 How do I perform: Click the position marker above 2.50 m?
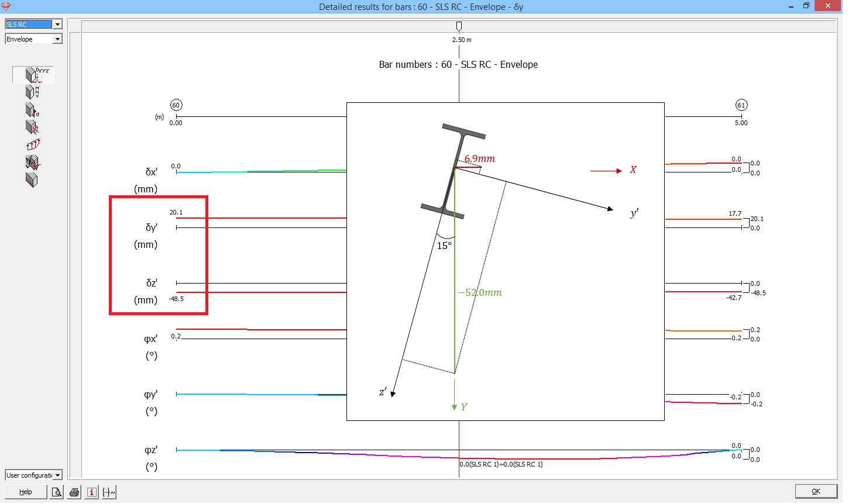[x=459, y=26]
